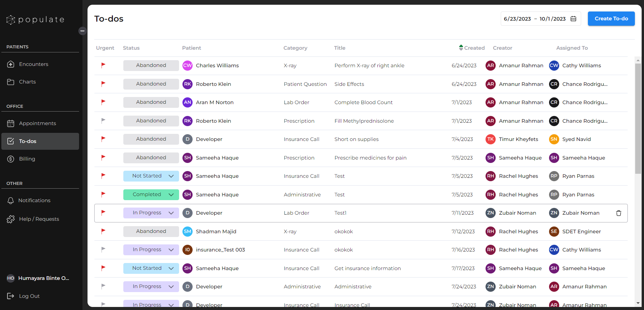Click the Create To-do button
This screenshot has height=310, width=644.
[611, 19]
